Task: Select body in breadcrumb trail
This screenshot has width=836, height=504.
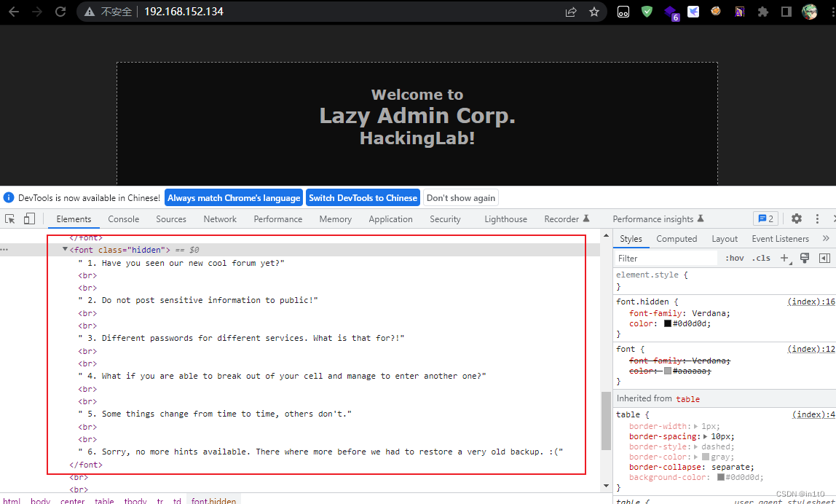Action: pyautogui.click(x=41, y=501)
